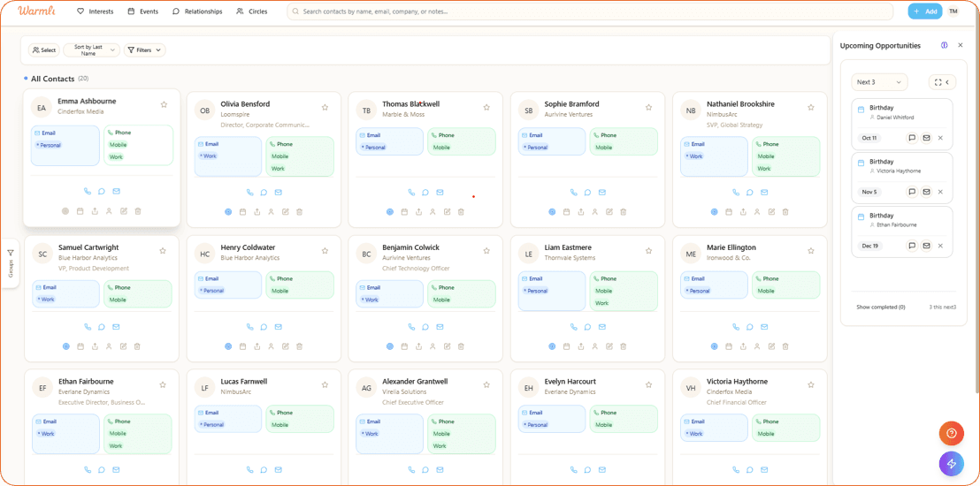The width and height of the screenshot is (980, 486).
Task: Click the info icon beside Upcoming Opportunities
Action: click(945, 46)
